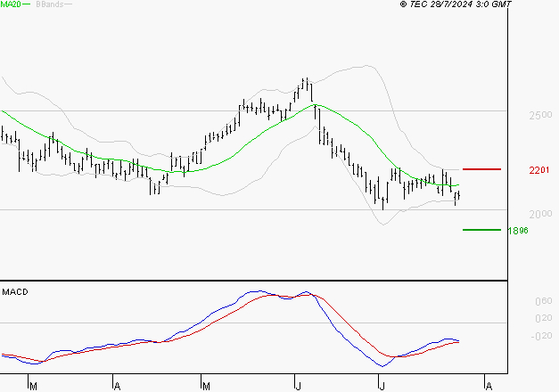The height and width of the screenshot is (392, 559).
Task: Click the 2500 price axis label
Action: pyautogui.click(x=540, y=115)
